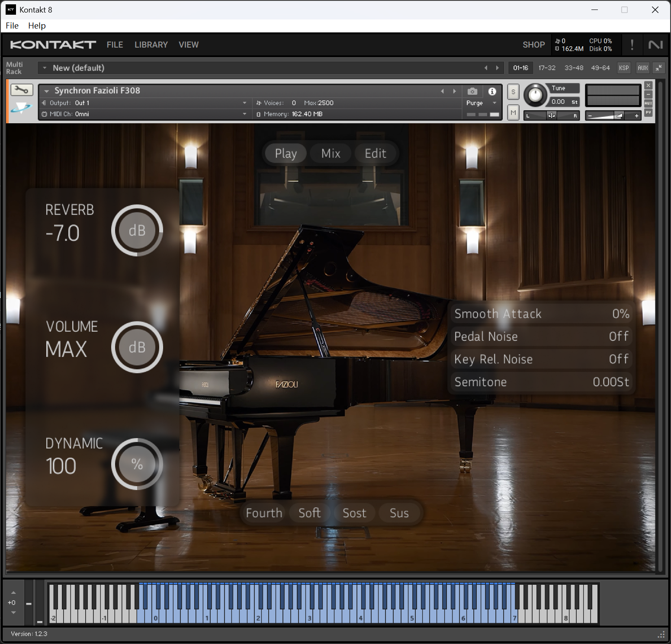
Task: Select the 33-48 instrument page
Action: click(574, 68)
